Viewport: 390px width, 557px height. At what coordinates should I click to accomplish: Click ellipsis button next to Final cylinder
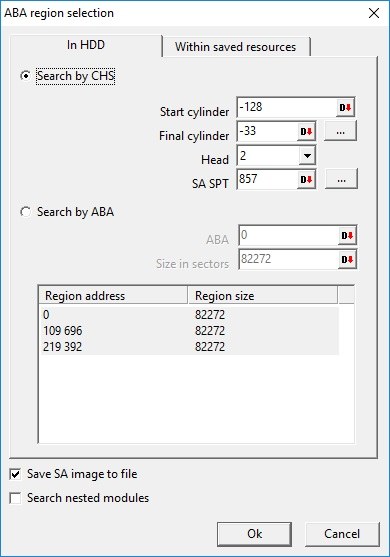coord(340,131)
